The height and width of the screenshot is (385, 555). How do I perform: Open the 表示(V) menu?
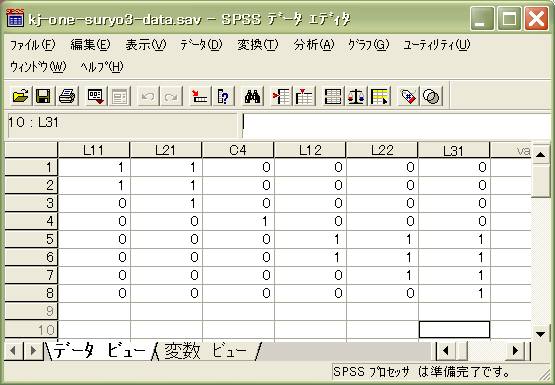pos(146,45)
